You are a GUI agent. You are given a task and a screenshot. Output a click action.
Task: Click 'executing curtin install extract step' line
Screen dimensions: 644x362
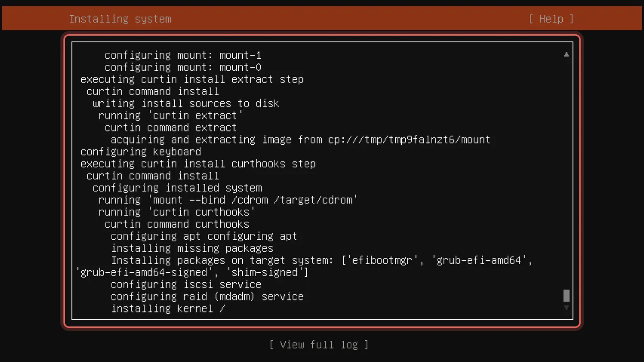pyautogui.click(x=192, y=79)
